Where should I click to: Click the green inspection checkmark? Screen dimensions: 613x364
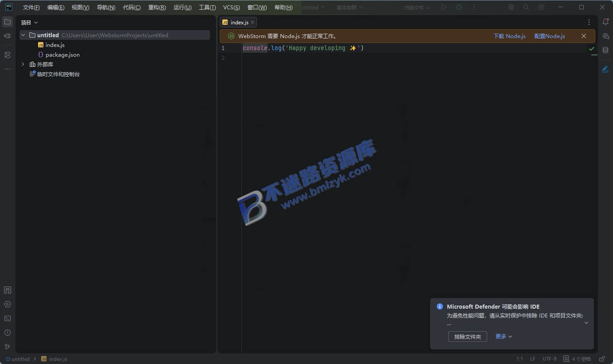point(591,48)
